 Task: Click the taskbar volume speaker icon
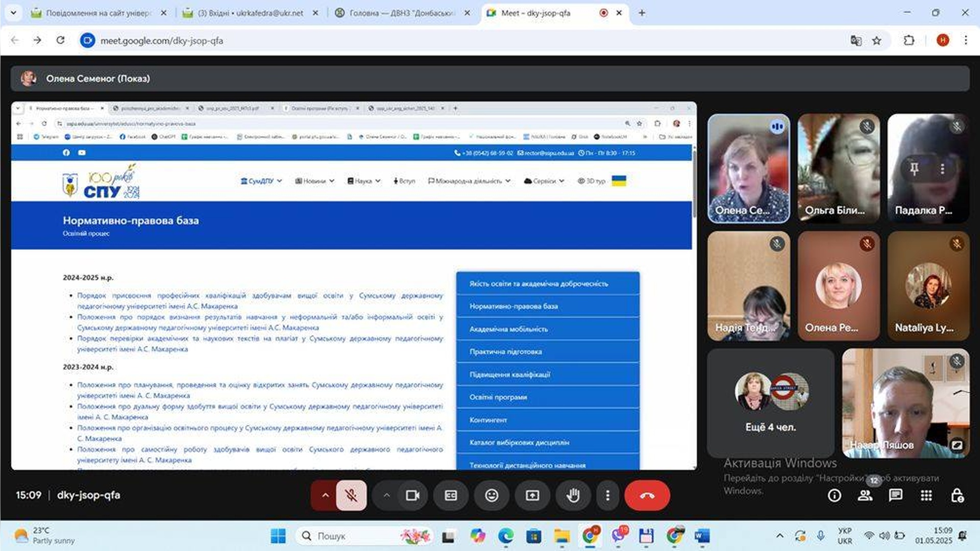[x=885, y=536]
